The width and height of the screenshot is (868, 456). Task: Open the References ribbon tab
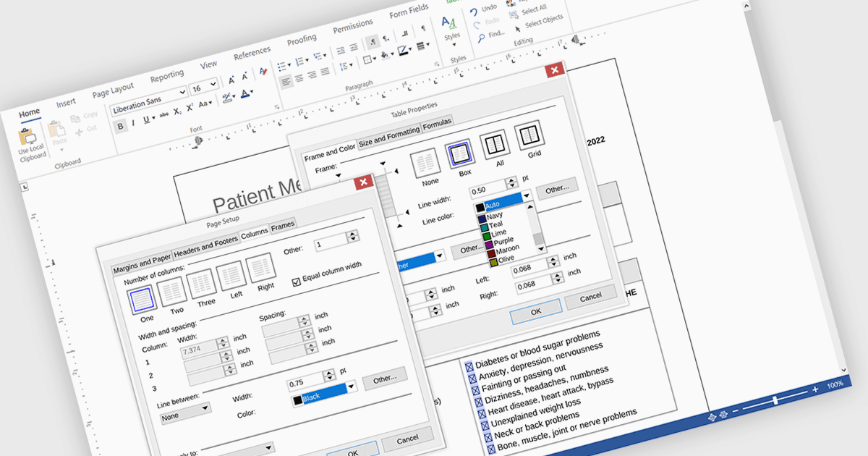point(252,53)
